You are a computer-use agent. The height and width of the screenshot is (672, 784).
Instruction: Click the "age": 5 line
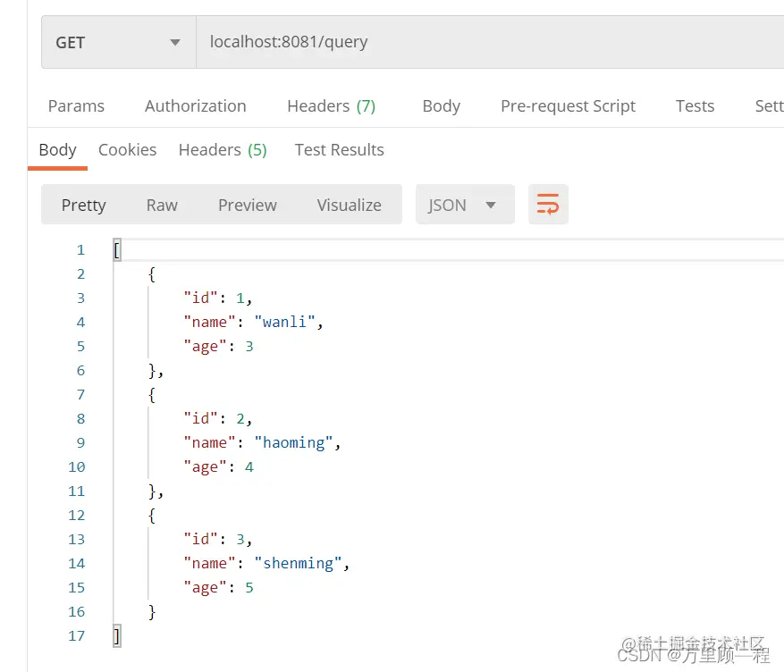point(218,588)
